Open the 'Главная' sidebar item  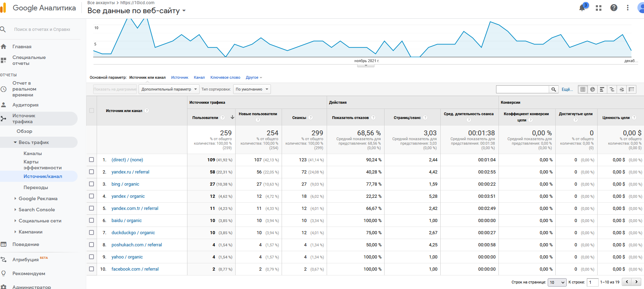click(x=22, y=46)
